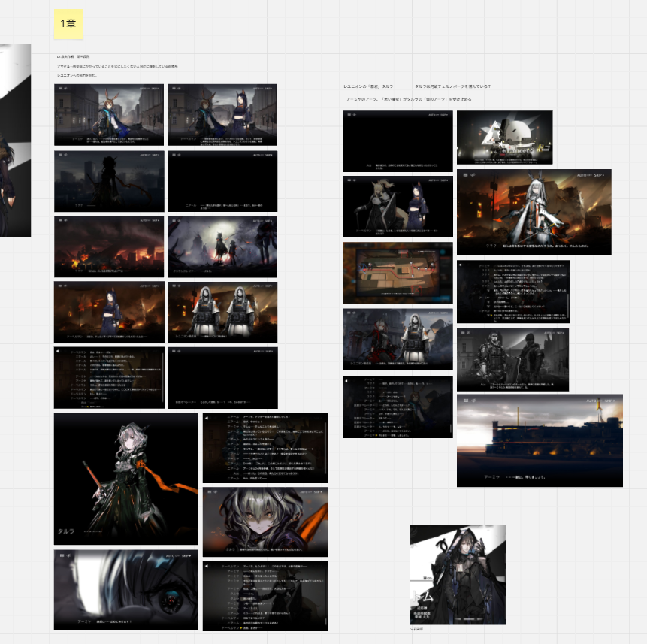This screenshot has width=647, height=644.
Task: Select the small caption under the operator card
Action: point(416,629)
